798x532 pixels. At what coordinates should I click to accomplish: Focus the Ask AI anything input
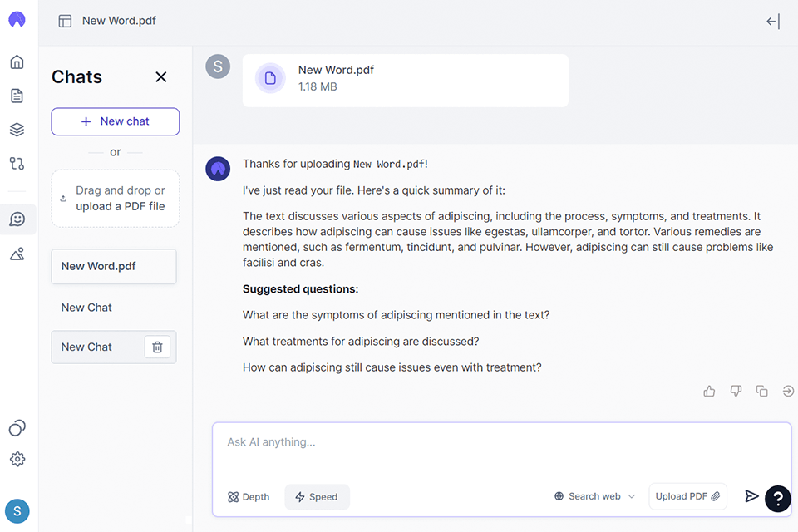click(499, 442)
